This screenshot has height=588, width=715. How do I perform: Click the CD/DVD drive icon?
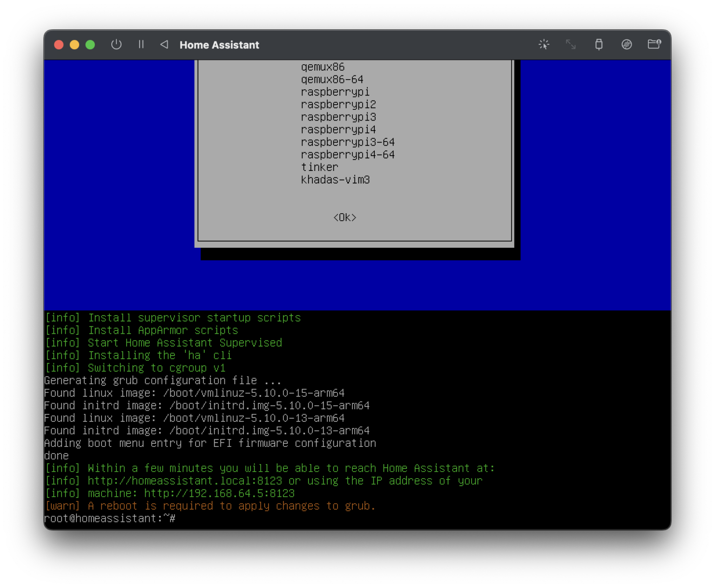(627, 45)
